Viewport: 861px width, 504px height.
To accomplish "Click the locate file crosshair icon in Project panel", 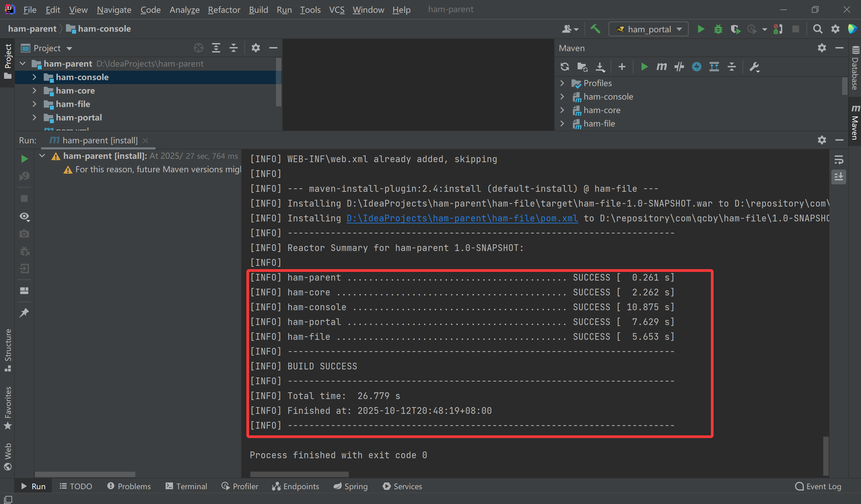I will (198, 48).
